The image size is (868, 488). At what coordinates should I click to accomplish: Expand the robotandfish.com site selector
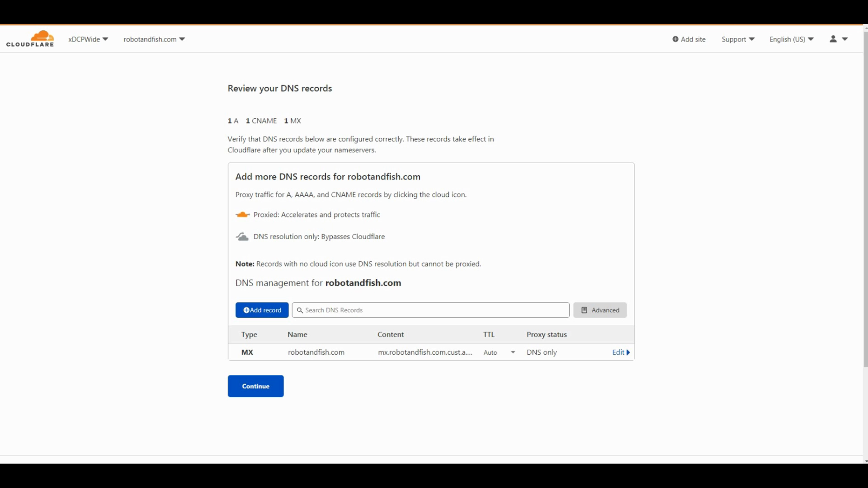[x=154, y=39]
